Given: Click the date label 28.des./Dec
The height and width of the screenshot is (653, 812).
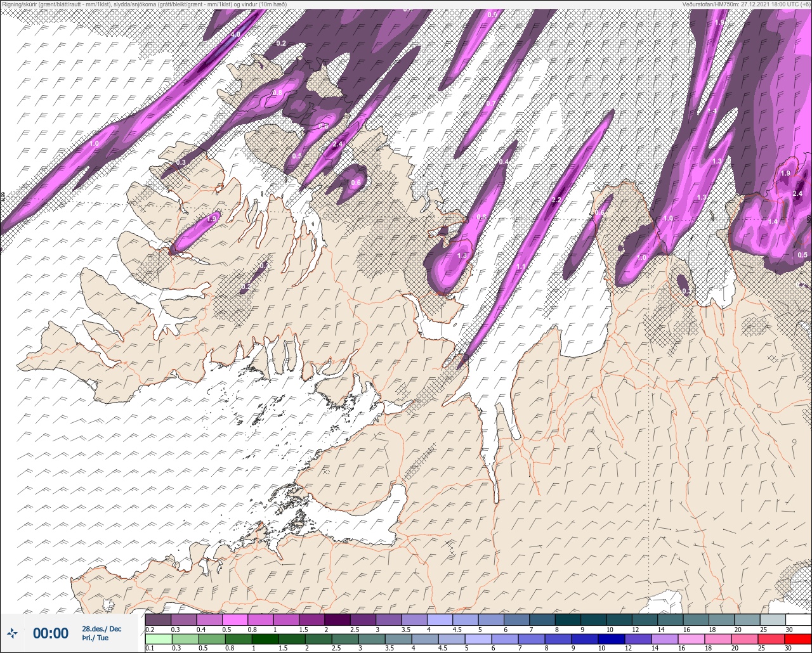Looking at the screenshot, I should [101, 629].
